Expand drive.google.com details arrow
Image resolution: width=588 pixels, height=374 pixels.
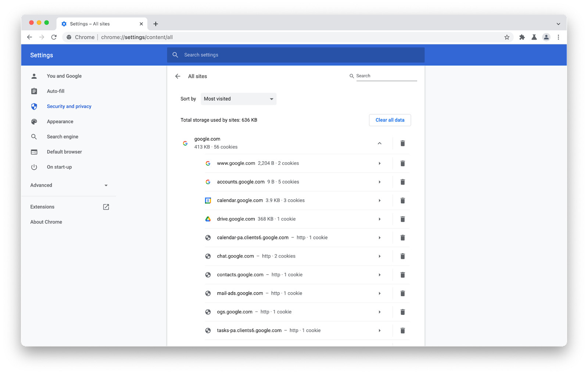(x=380, y=219)
